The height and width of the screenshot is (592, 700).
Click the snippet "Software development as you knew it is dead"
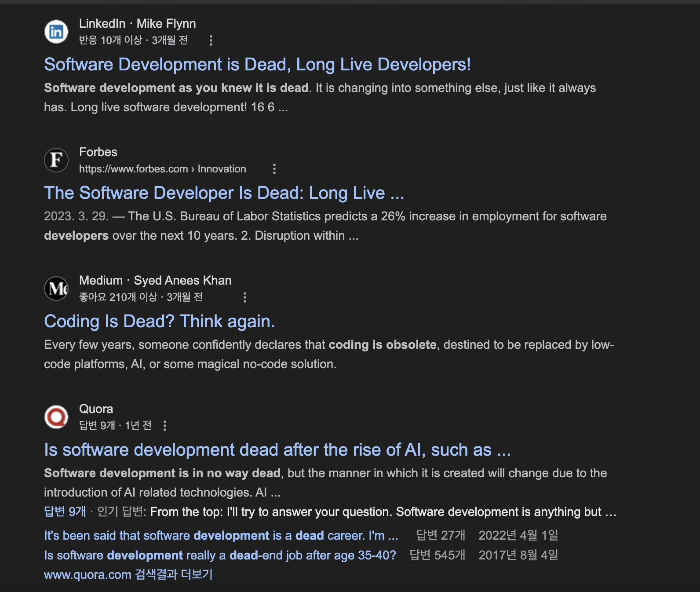[176, 88]
